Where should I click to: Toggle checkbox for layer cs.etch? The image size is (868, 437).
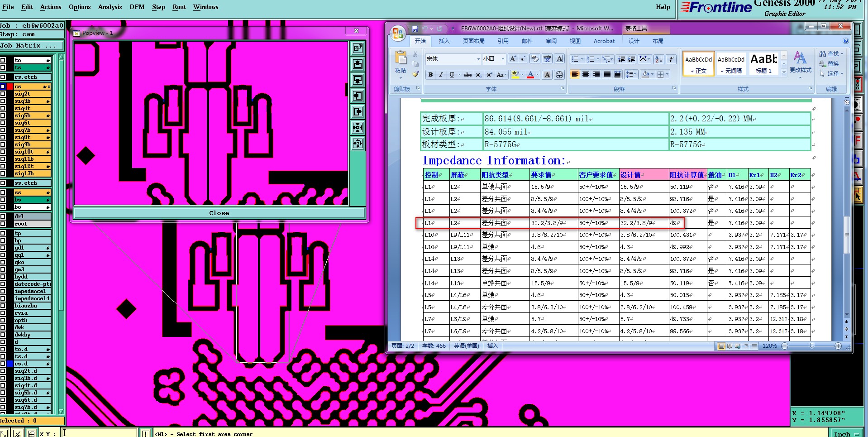click(3, 77)
